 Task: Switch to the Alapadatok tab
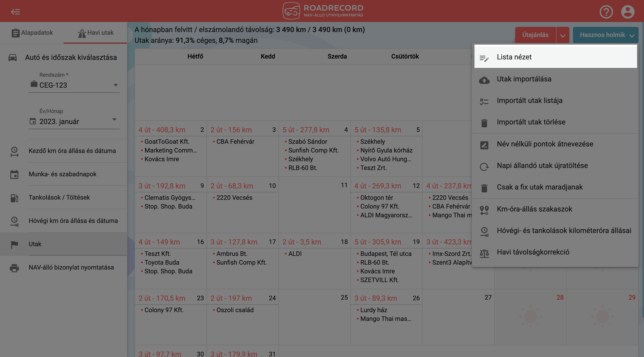[x=32, y=33]
